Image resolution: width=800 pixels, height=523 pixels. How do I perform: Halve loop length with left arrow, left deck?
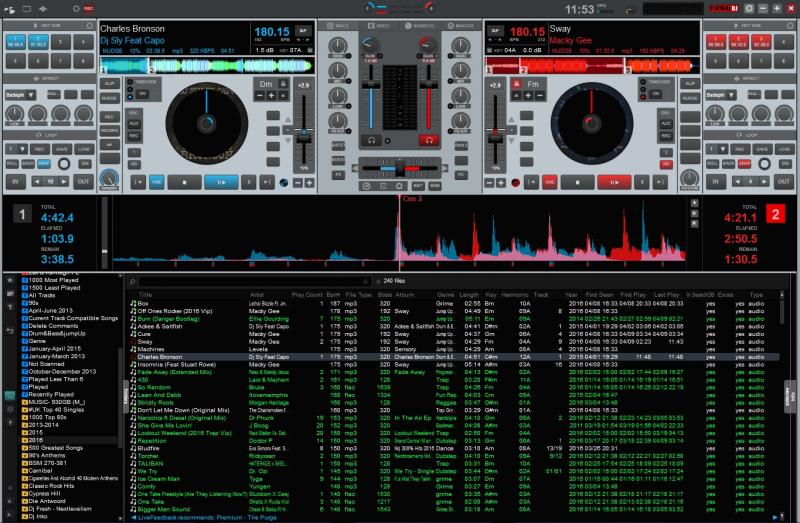coord(36,182)
